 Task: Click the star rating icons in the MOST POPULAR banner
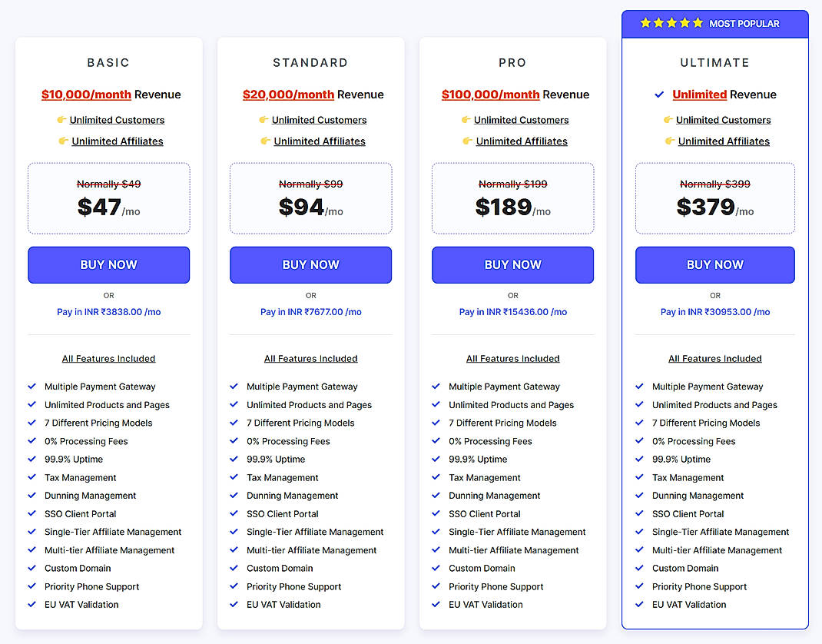(x=671, y=23)
